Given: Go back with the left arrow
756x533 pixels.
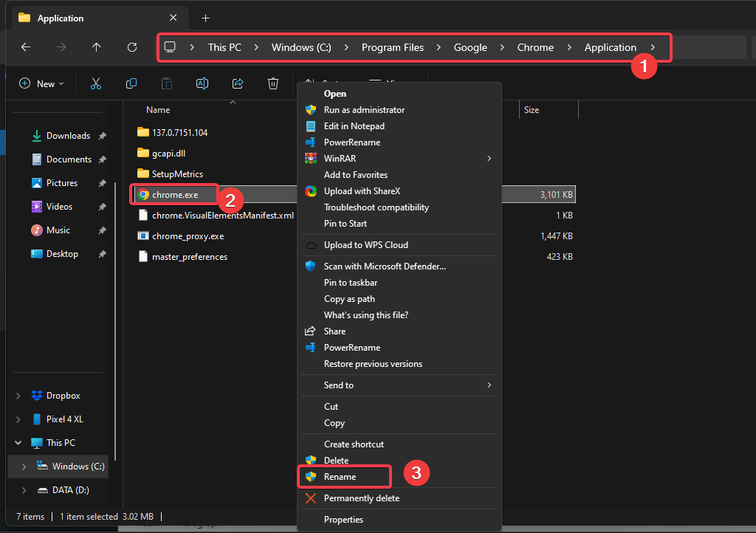Looking at the screenshot, I should click(x=26, y=47).
